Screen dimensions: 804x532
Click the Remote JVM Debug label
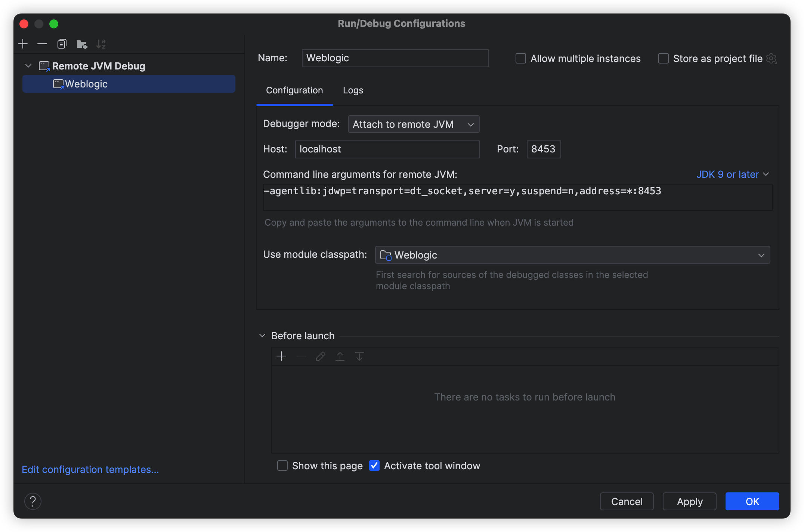[99, 66]
